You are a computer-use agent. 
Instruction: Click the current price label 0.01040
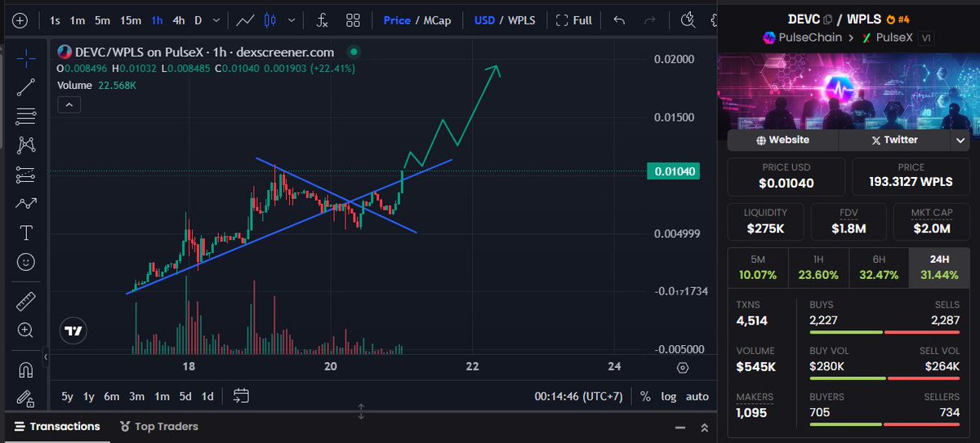(673, 171)
